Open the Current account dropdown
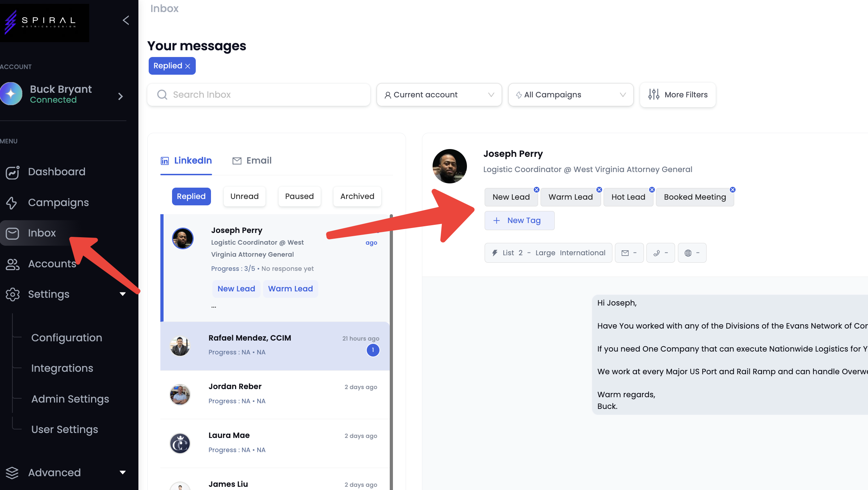The image size is (868, 490). pyautogui.click(x=439, y=95)
